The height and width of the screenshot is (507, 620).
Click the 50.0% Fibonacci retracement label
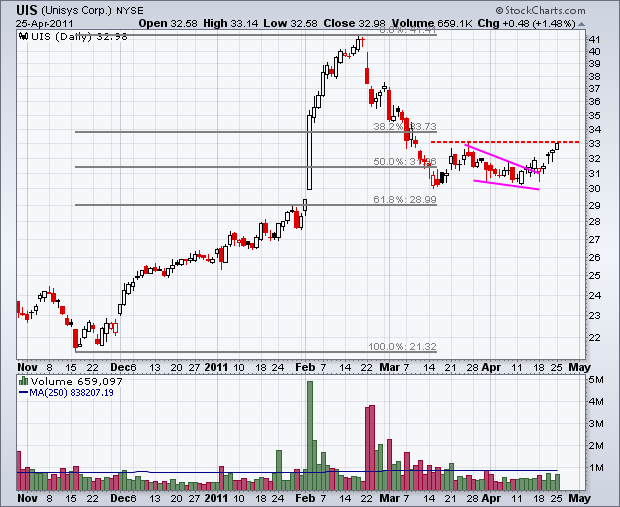point(405,162)
